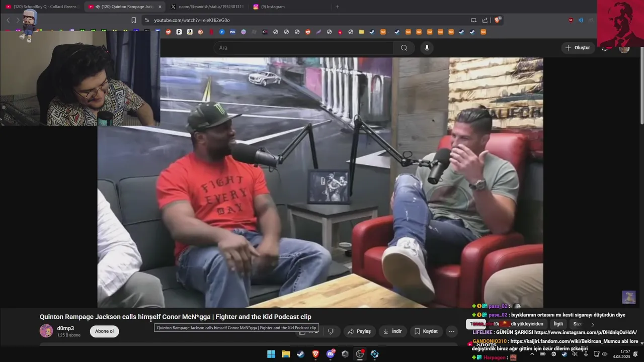The width and height of the screenshot is (644, 362).
Task: Open the first Reddit bookmark icon
Action: pyautogui.click(x=168, y=32)
